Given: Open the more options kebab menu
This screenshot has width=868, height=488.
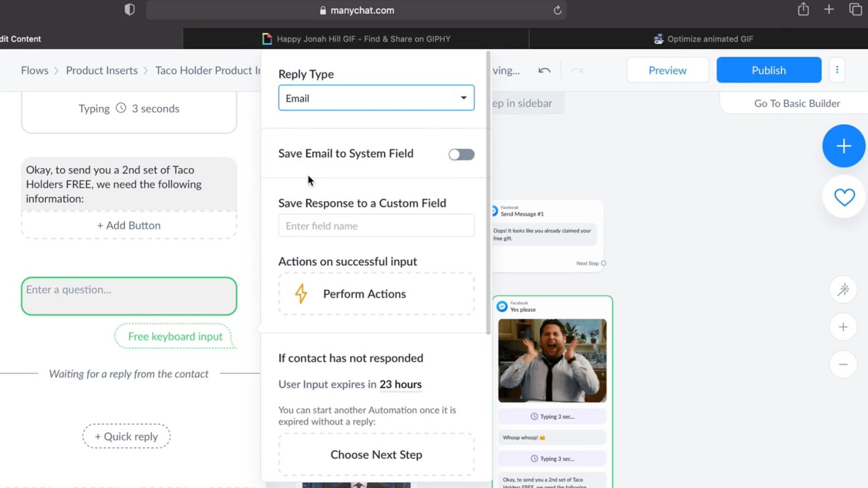Looking at the screenshot, I should click(x=837, y=70).
